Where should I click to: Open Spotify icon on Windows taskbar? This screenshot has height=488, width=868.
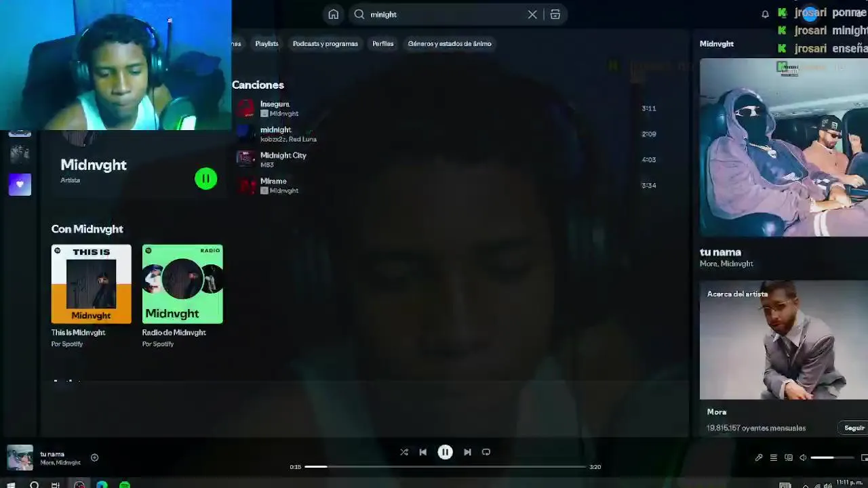[125, 485]
